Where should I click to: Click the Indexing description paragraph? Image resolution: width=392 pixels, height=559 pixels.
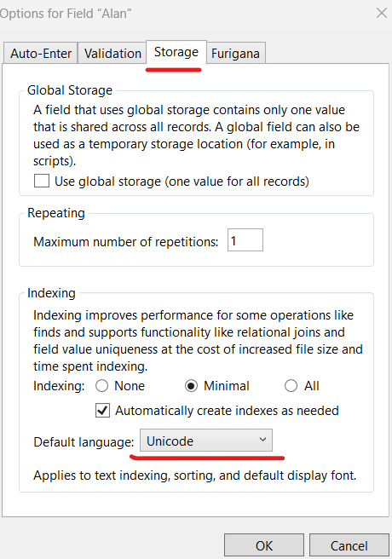[198, 341]
